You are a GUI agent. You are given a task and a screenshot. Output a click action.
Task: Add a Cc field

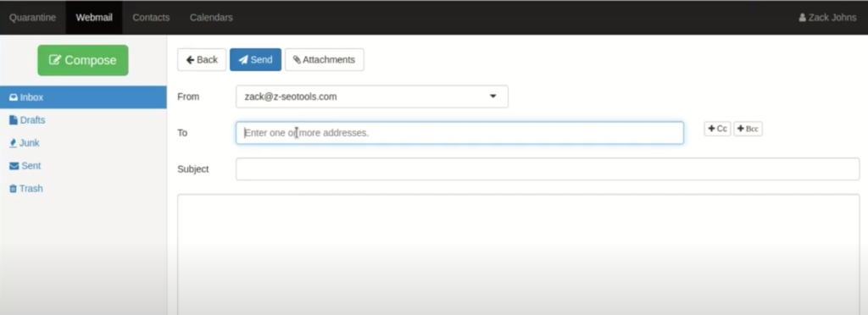(x=717, y=129)
